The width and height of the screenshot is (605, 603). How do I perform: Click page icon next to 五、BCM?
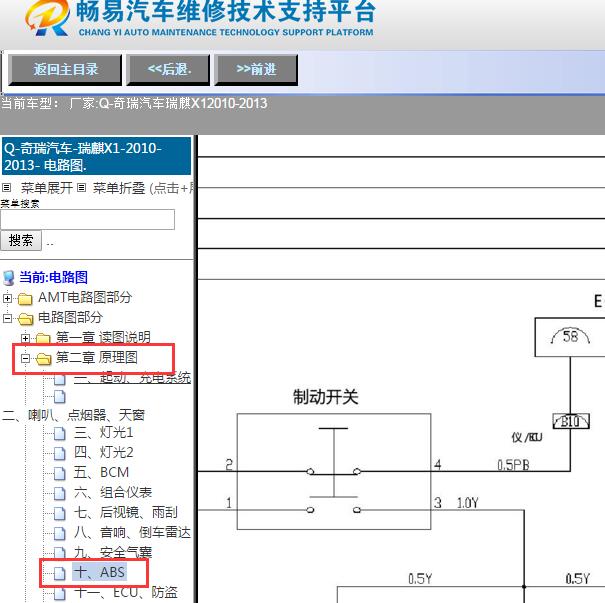click(59, 473)
